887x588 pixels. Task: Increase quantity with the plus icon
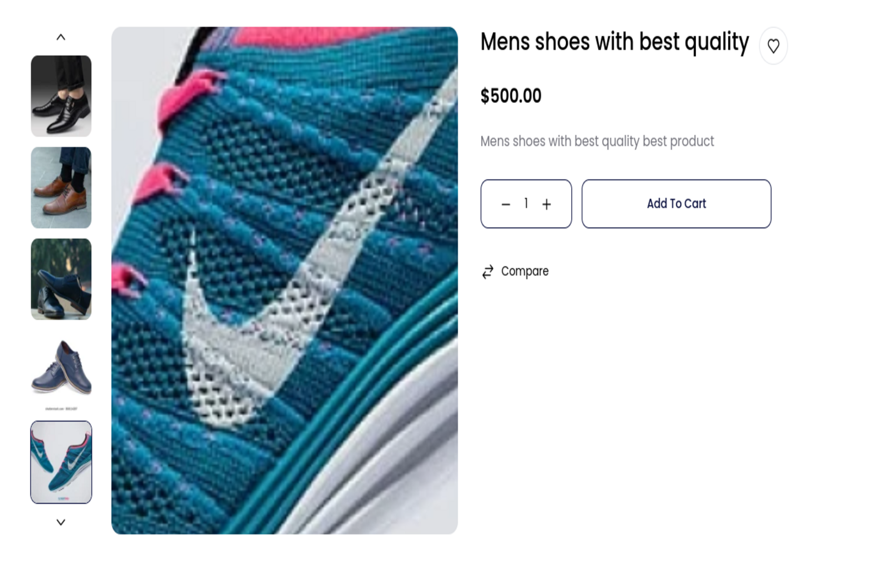[546, 205]
